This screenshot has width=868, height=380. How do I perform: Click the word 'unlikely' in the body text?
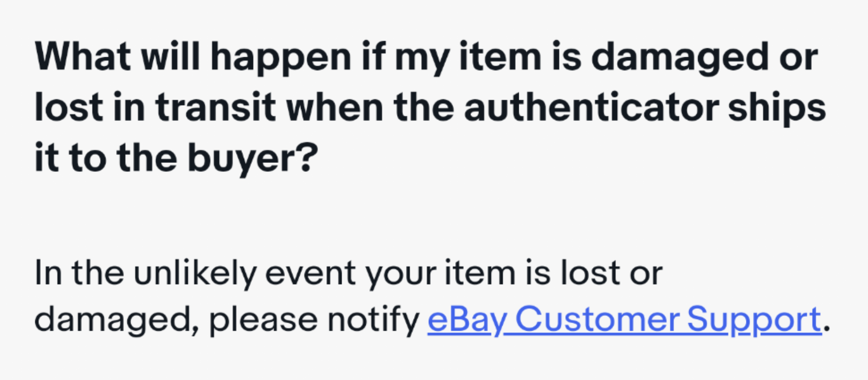(x=195, y=274)
